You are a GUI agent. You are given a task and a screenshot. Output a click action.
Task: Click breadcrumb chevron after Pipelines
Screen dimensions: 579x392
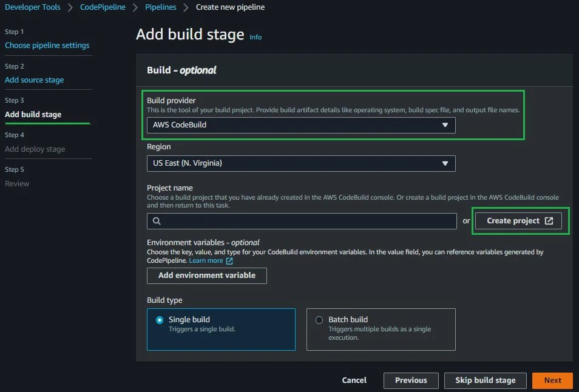(x=186, y=7)
